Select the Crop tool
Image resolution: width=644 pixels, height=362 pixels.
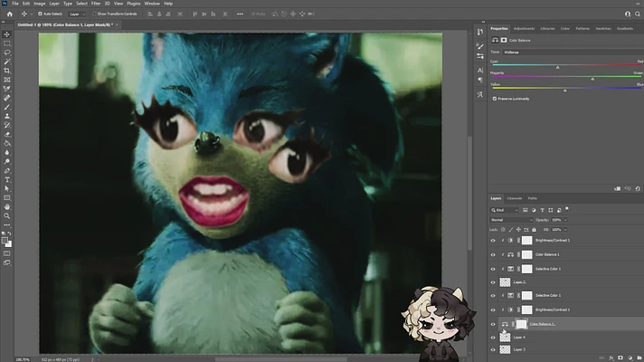point(7,71)
